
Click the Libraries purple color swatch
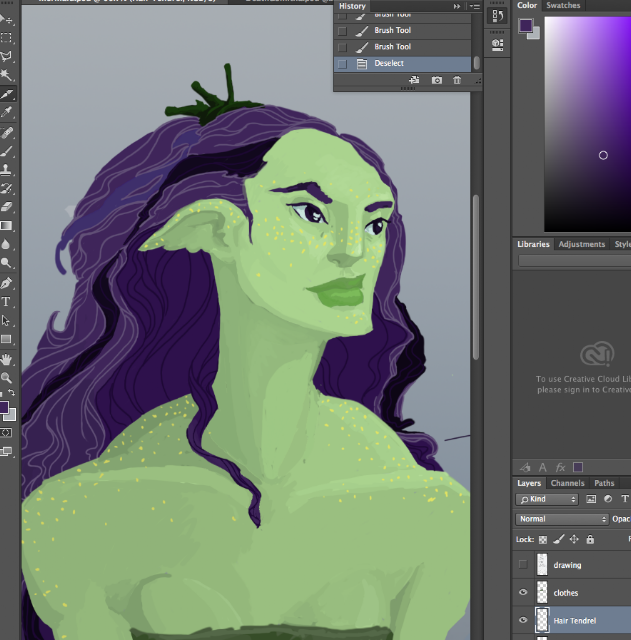578,467
